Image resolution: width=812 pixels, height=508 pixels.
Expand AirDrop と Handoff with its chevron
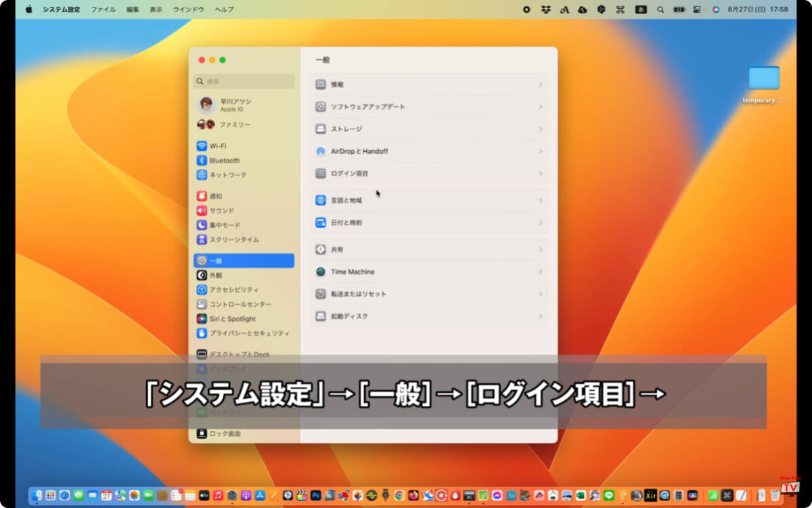coord(541,151)
